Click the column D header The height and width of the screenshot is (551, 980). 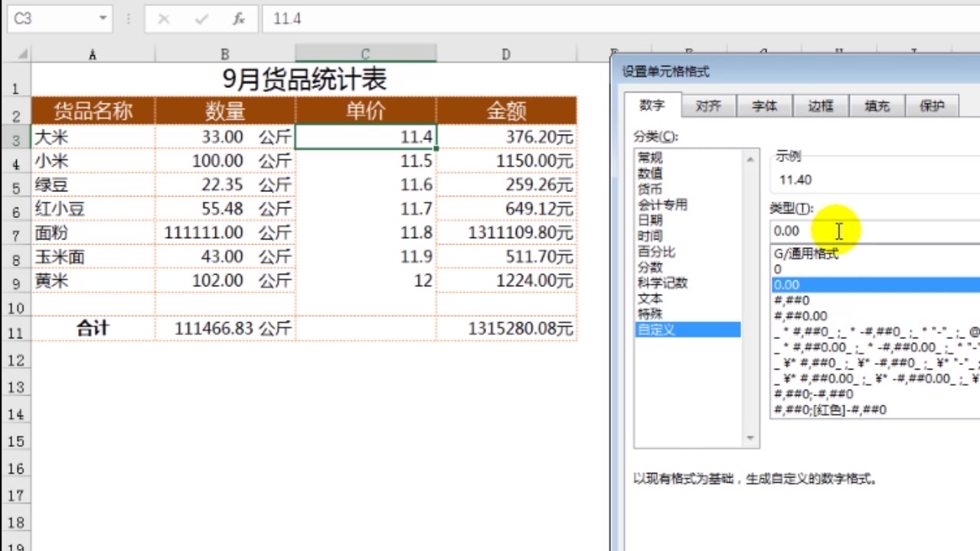click(x=505, y=54)
